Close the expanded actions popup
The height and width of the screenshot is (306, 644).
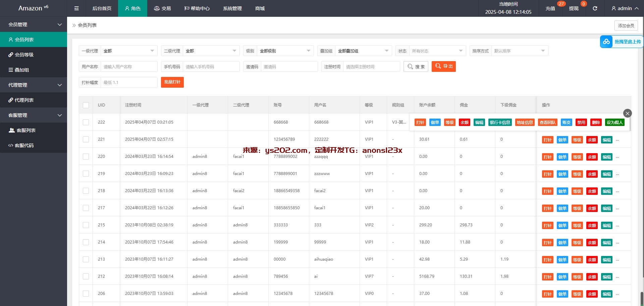point(627,113)
